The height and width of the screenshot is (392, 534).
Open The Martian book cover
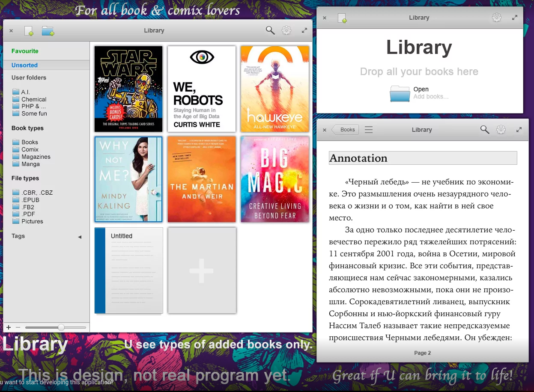(x=202, y=179)
